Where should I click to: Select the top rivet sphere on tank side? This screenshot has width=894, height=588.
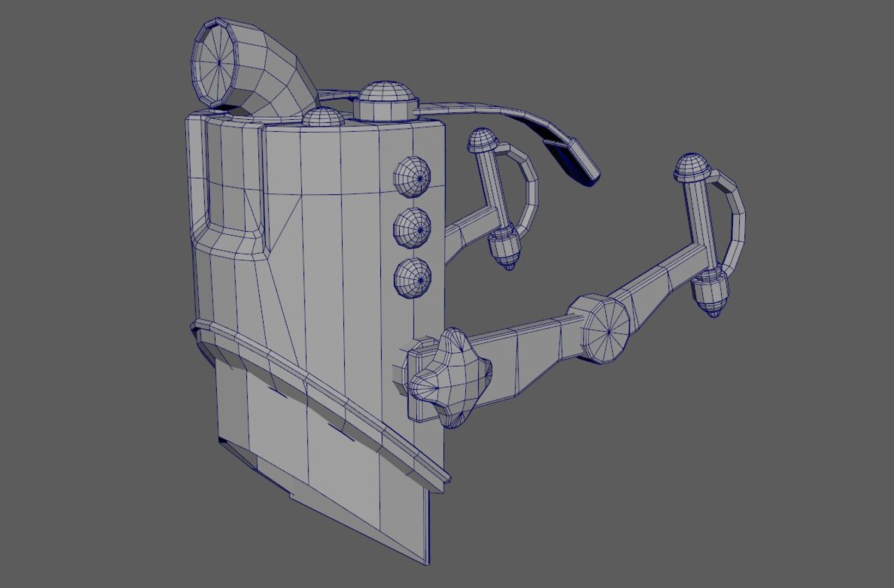412,176
